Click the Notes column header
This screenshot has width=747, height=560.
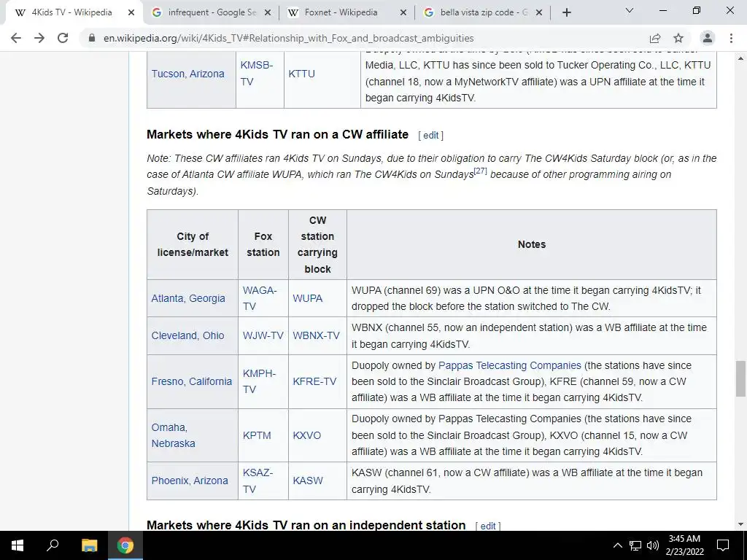[x=532, y=244]
